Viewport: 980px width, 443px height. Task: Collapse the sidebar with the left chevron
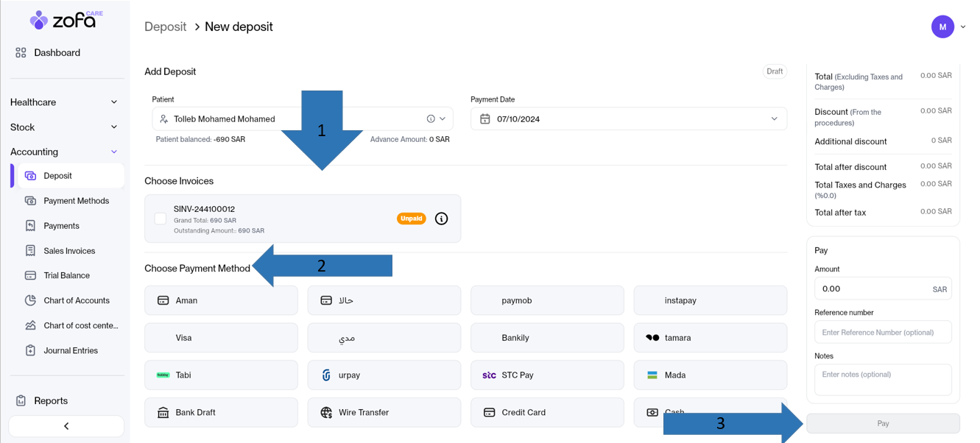[66, 426]
